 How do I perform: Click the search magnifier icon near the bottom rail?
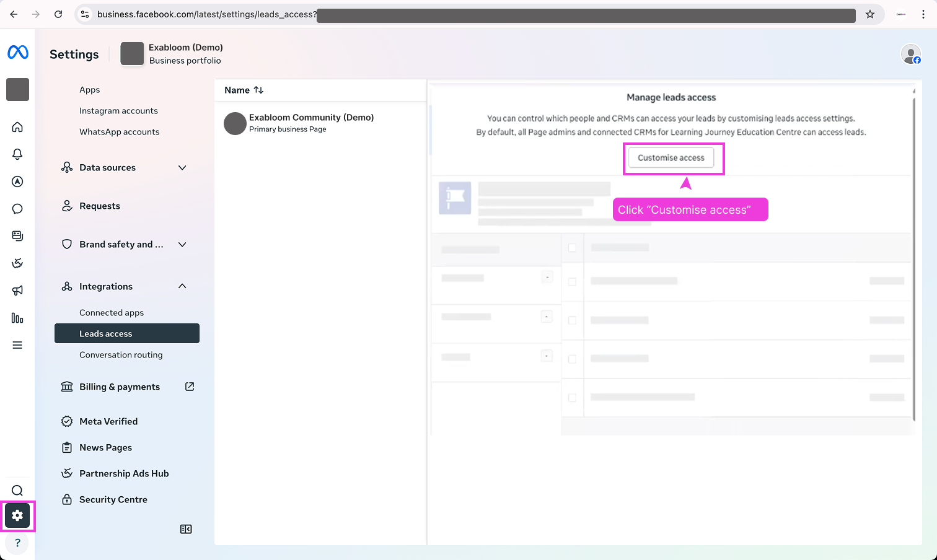(17, 490)
